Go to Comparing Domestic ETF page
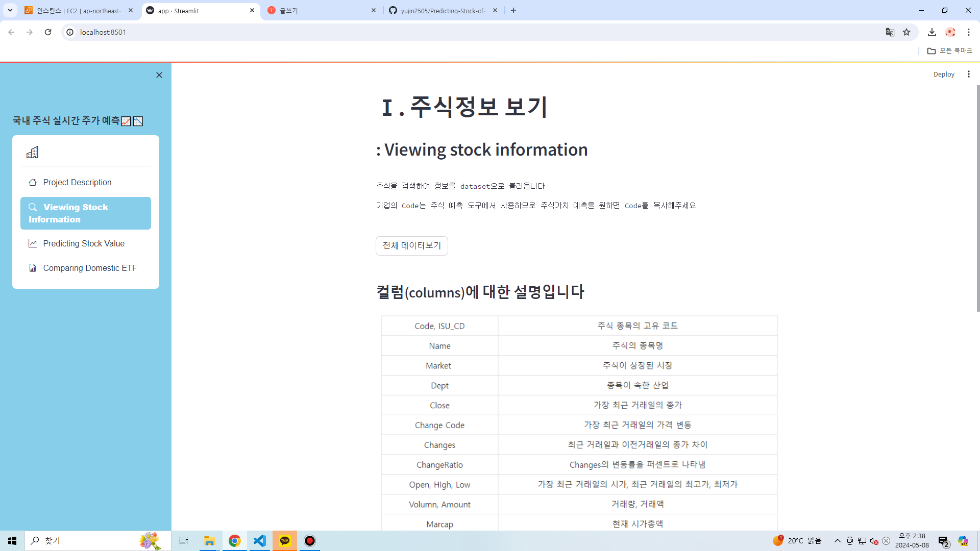980x551 pixels. pyautogui.click(x=90, y=268)
